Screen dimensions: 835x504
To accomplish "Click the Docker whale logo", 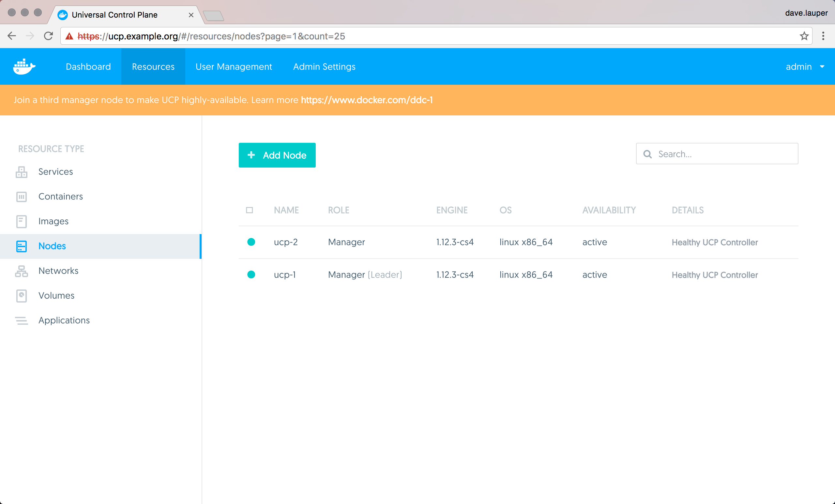I will coord(24,67).
